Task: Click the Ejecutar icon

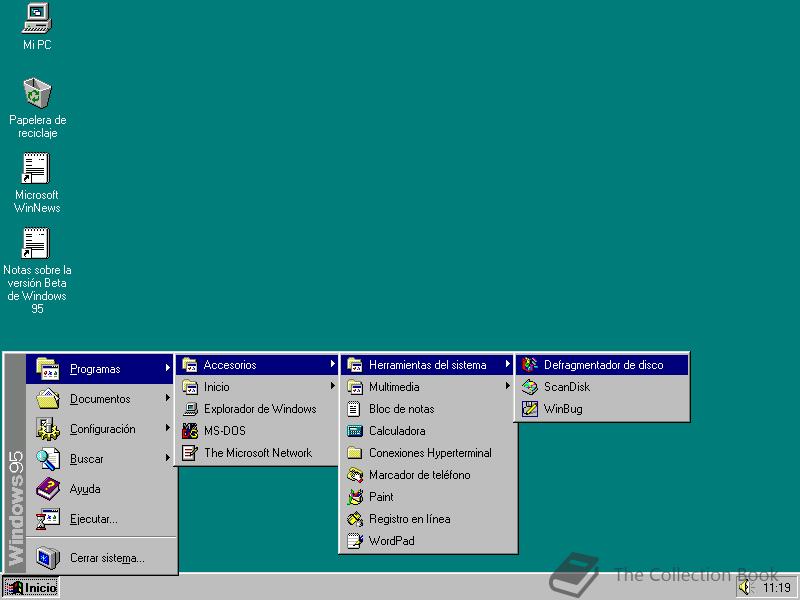Action: coord(48,519)
